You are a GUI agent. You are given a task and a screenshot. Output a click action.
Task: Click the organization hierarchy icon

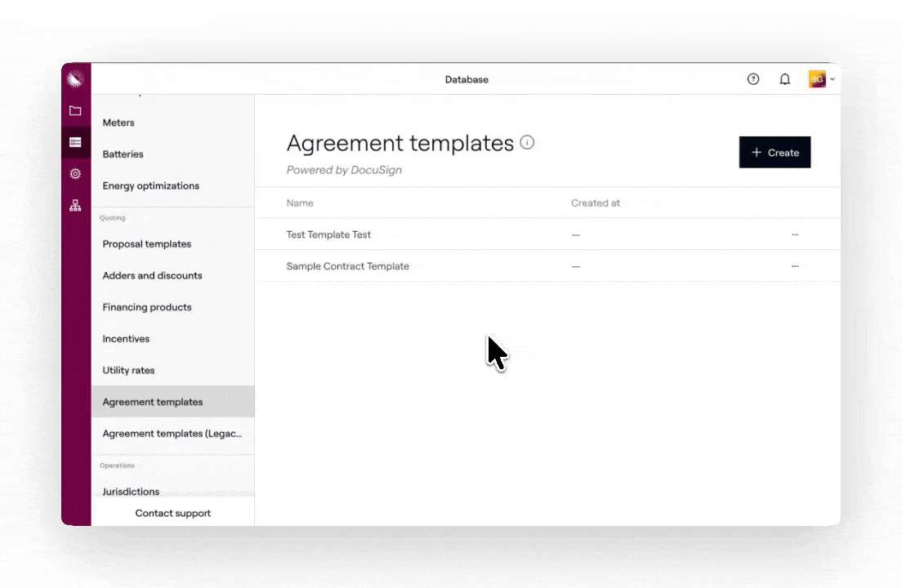(75, 206)
